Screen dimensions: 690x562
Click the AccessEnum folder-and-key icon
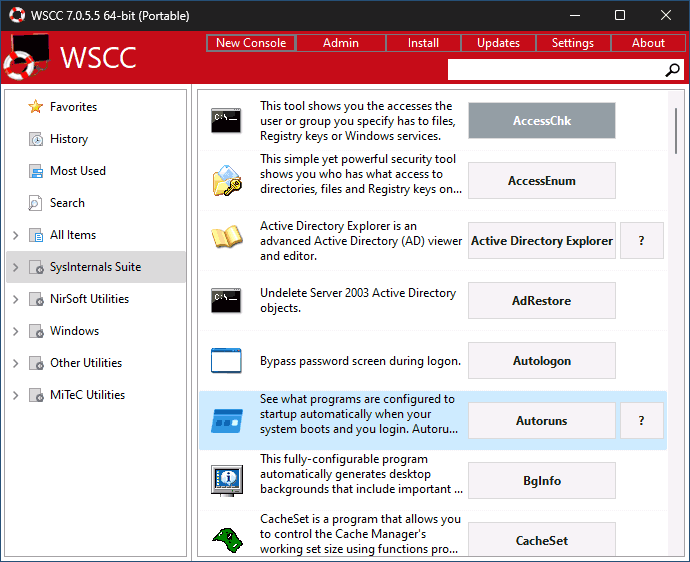(227, 180)
